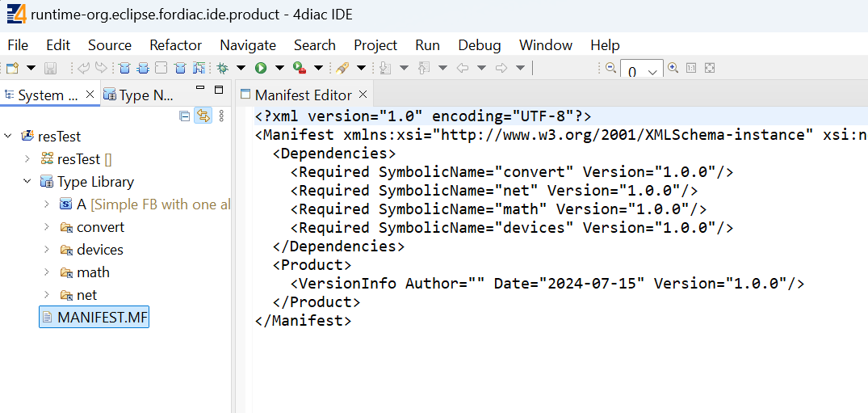This screenshot has width=868, height=413.
Task: Click the 1:1 actual size zoom icon
Action: point(691,68)
